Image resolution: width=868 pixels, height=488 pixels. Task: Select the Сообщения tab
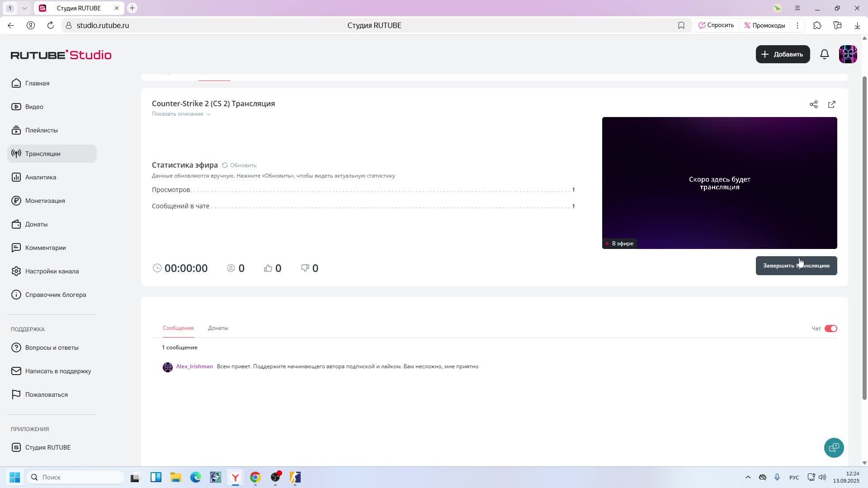click(178, 328)
